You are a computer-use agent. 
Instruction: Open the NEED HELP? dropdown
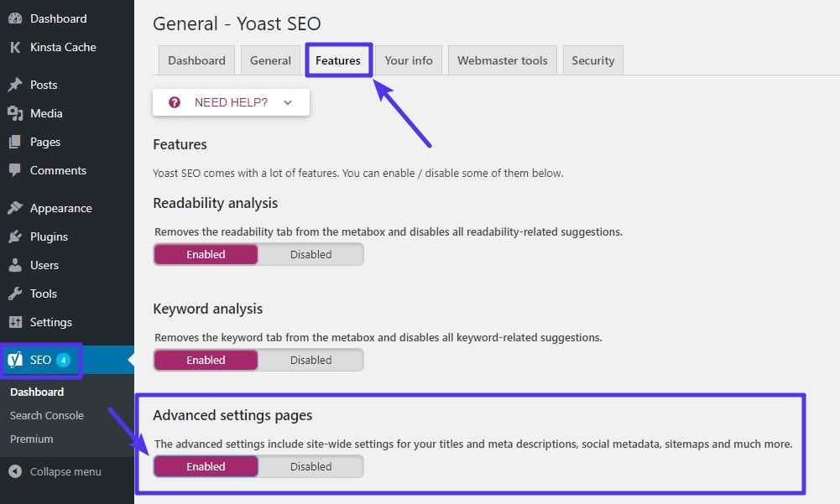pyautogui.click(x=231, y=101)
